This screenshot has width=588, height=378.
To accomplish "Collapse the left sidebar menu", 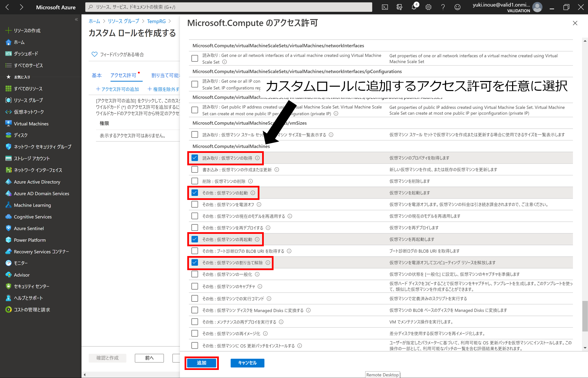I will (76, 19).
